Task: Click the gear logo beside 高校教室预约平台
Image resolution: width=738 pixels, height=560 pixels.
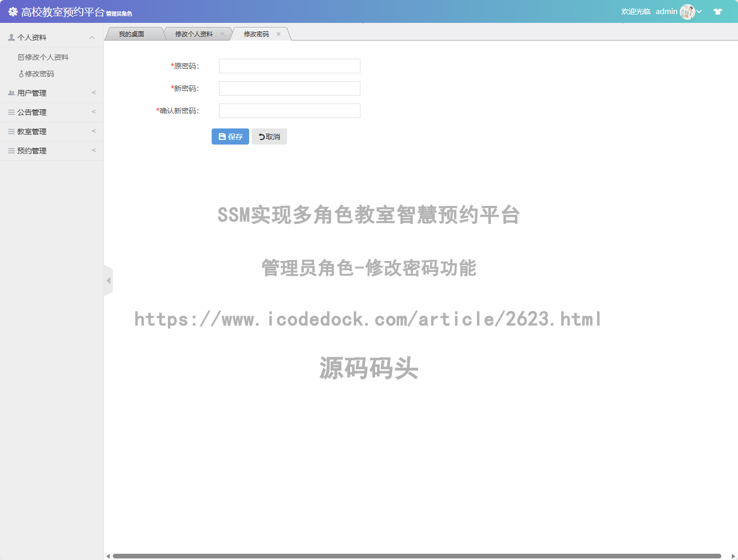Action: click(12, 11)
